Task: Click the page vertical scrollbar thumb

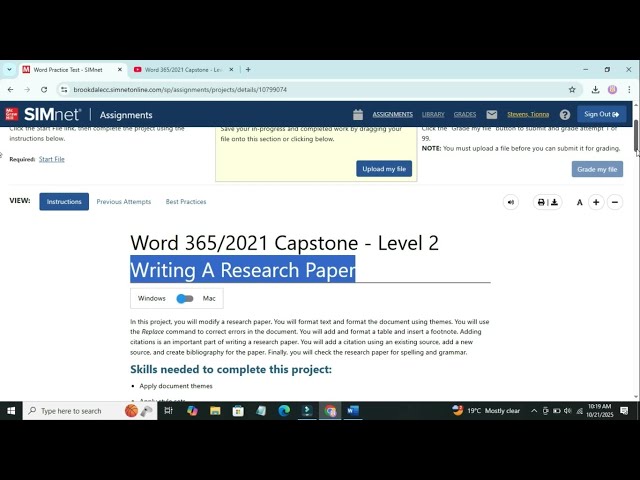Action: [x=636, y=136]
